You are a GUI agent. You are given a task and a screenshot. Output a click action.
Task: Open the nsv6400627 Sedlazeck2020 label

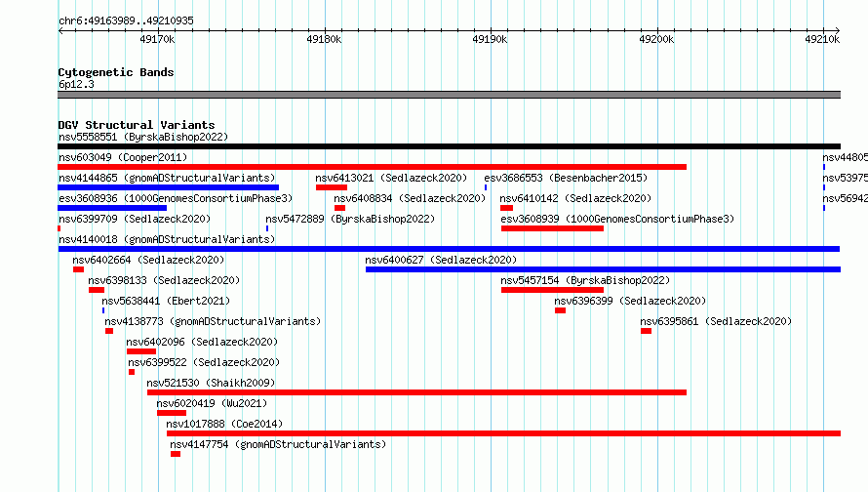(x=441, y=260)
